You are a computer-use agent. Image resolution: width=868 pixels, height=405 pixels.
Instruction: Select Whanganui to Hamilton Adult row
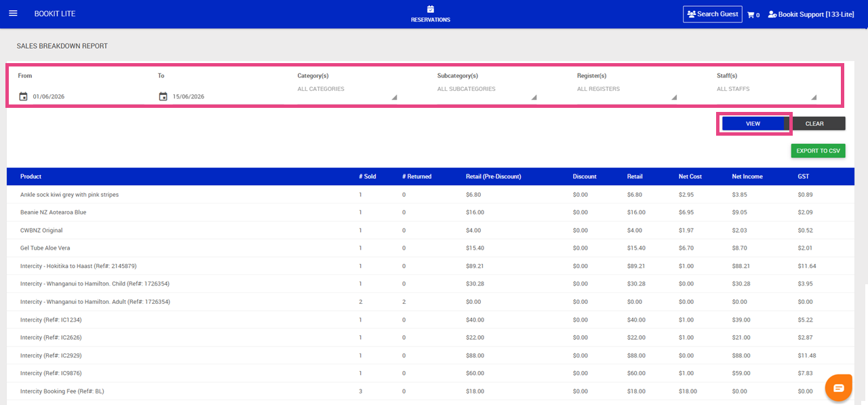pos(431,302)
